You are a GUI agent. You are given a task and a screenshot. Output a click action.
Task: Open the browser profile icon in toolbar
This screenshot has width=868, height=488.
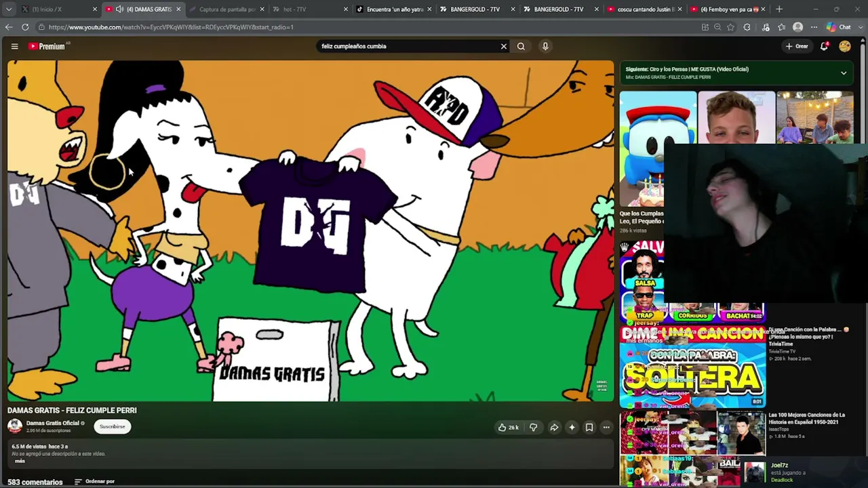coord(798,27)
